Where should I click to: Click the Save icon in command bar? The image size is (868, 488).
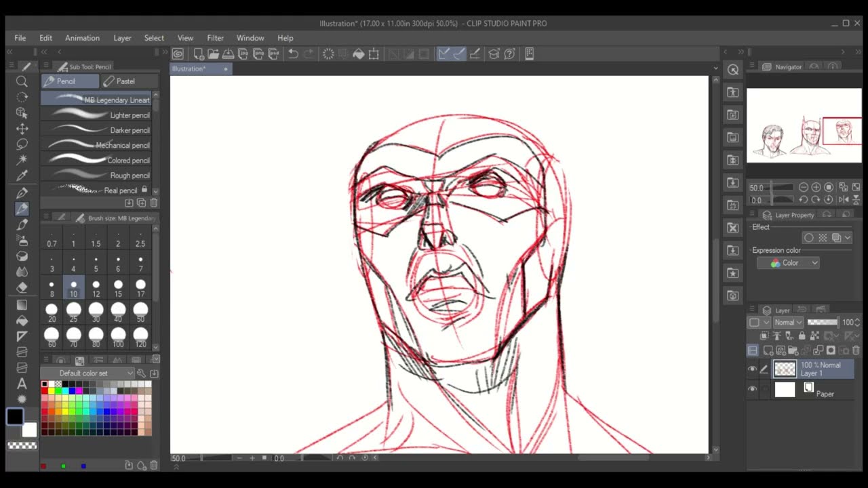pos(229,54)
